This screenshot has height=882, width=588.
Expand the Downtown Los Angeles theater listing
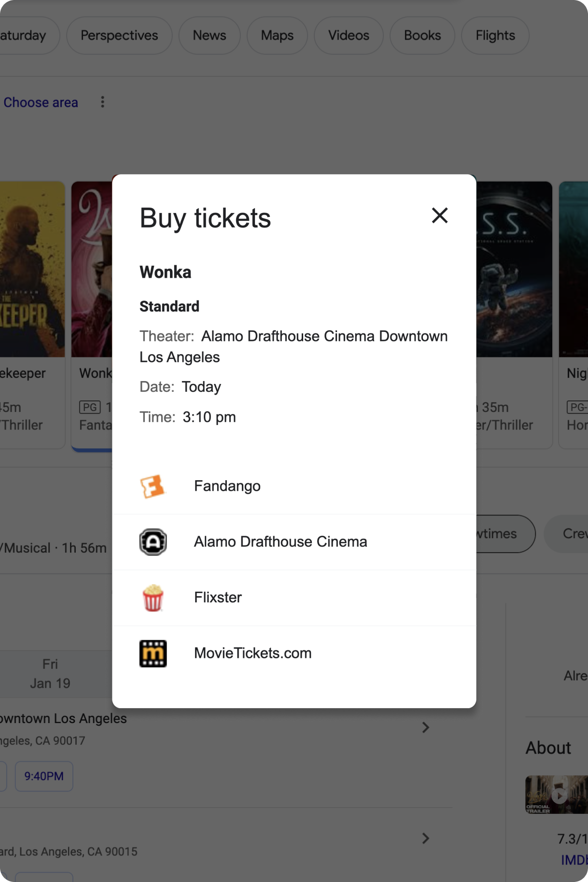click(x=425, y=727)
